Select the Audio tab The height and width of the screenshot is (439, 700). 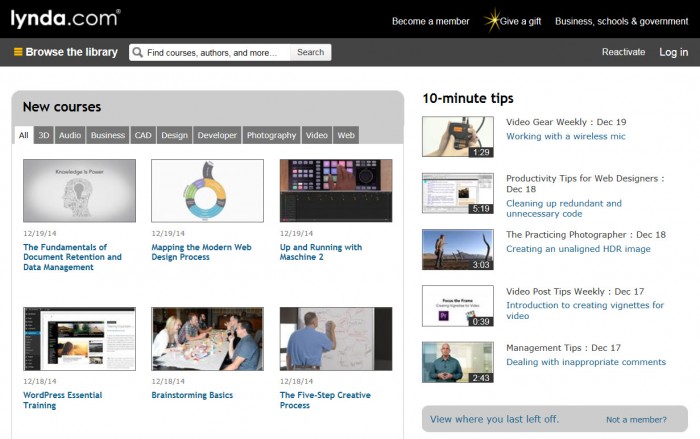[70, 135]
